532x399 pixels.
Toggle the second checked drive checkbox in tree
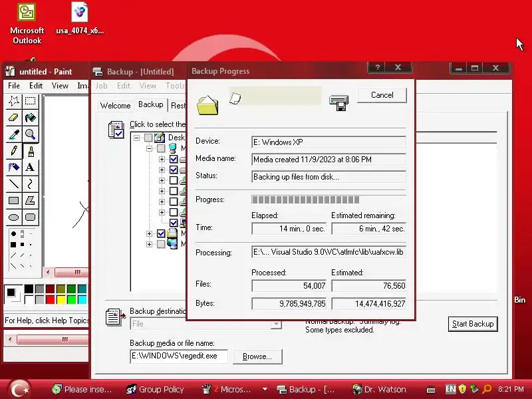tap(174, 170)
